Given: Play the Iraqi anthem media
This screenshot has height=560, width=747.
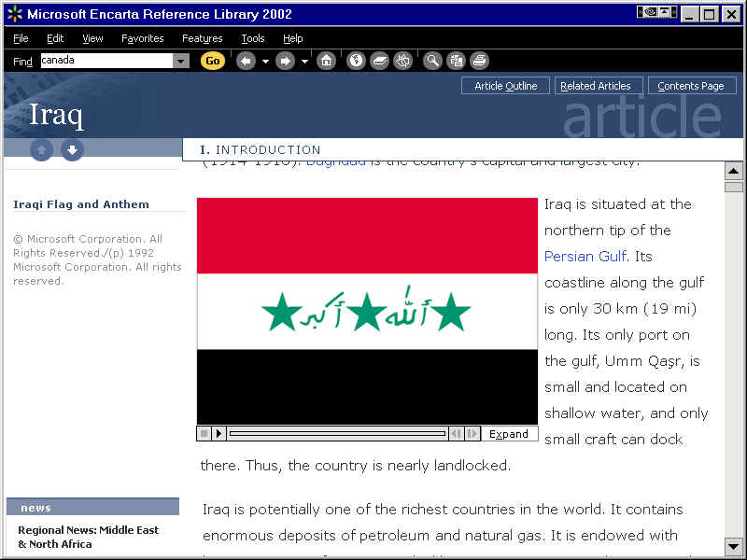Looking at the screenshot, I should (x=219, y=433).
